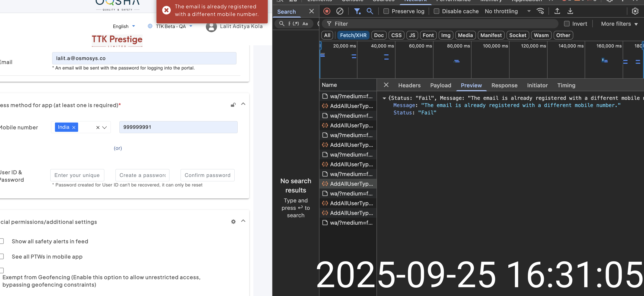Click the mobile number input field
This screenshot has height=296, width=644.
178,127
